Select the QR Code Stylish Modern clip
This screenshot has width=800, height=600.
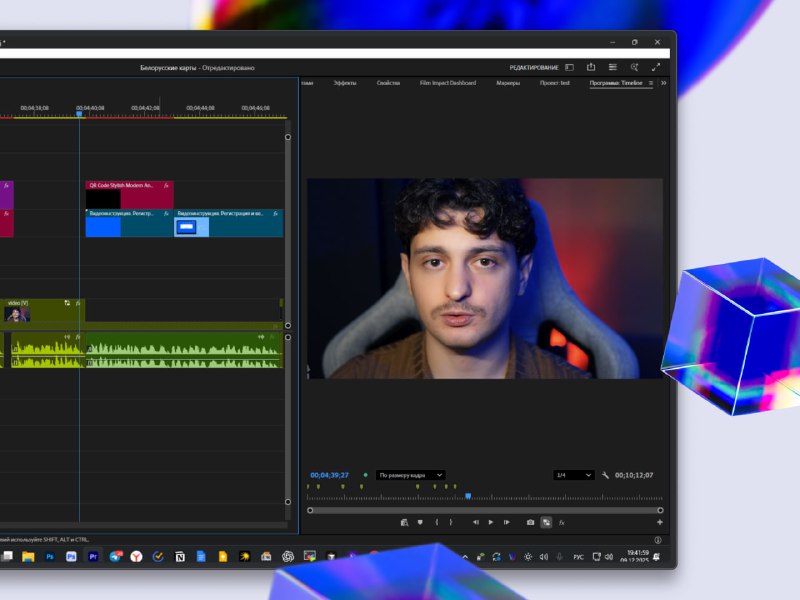pos(130,195)
